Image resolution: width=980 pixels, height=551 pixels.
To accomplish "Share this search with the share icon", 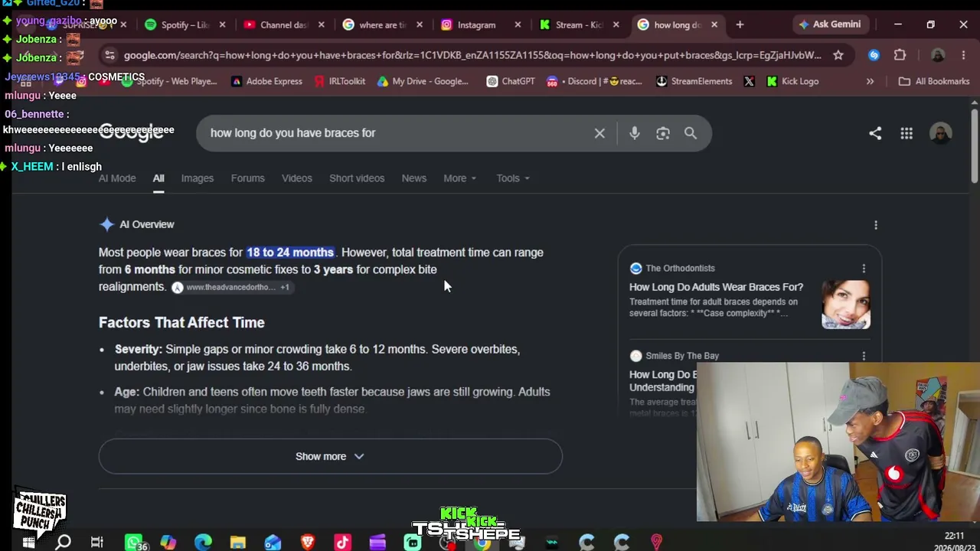I will (875, 133).
